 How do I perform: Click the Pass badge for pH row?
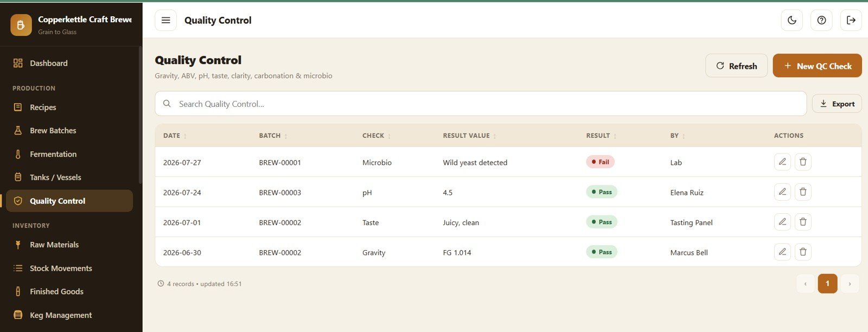tap(602, 191)
